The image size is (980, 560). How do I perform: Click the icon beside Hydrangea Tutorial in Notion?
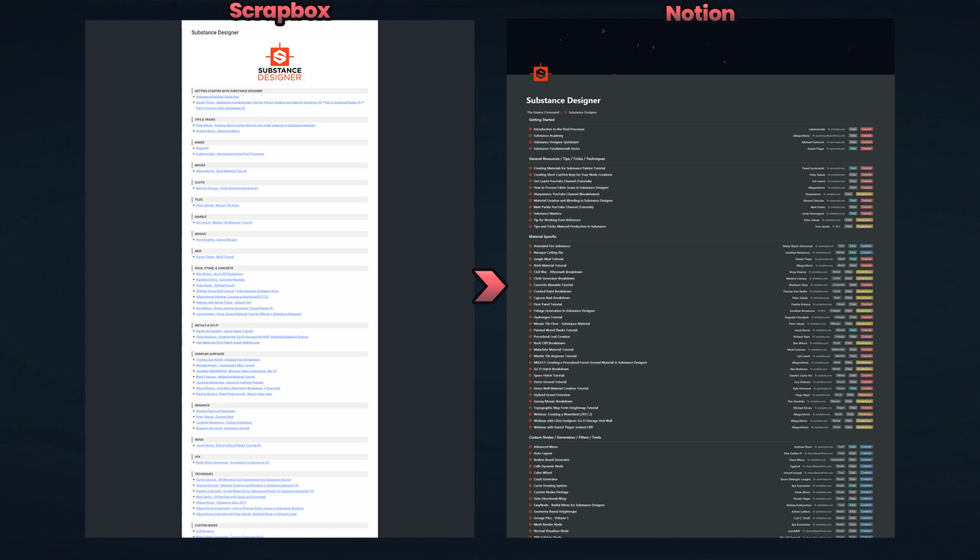click(530, 317)
